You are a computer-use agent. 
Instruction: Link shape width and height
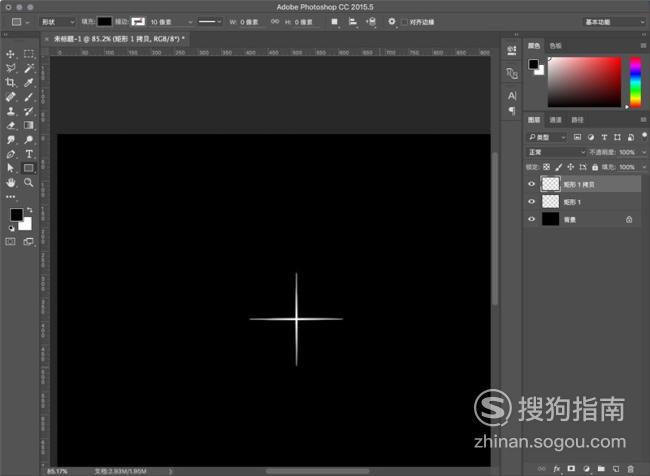tap(274, 21)
